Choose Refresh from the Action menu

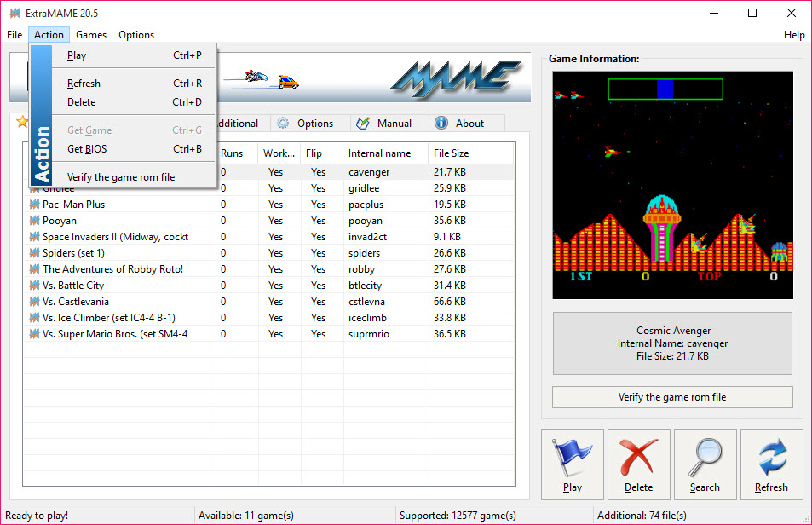134,84
